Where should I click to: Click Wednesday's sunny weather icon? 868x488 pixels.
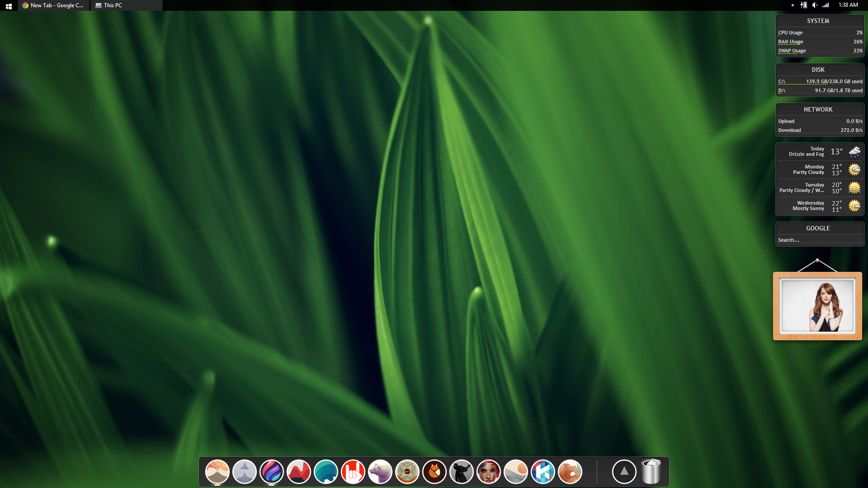[x=854, y=206]
